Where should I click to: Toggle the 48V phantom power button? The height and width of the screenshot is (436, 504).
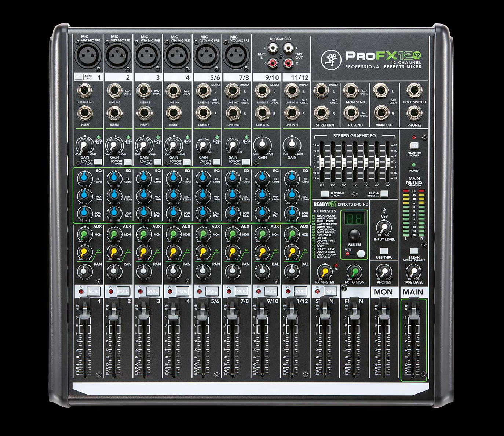[x=414, y=145]
